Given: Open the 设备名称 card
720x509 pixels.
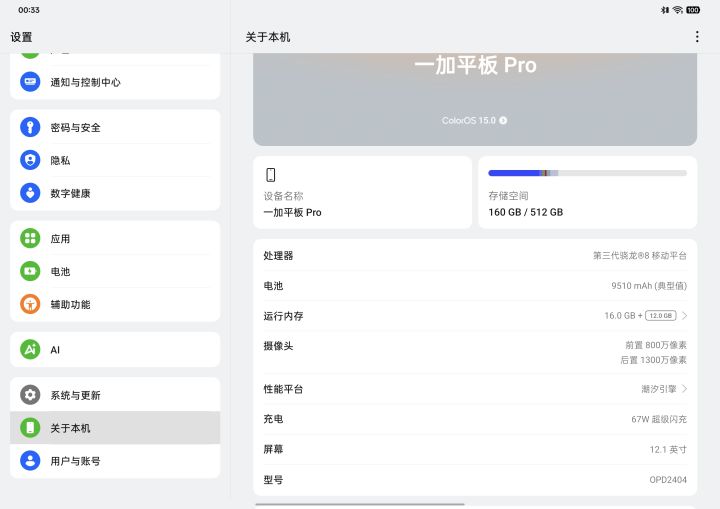Looking at the screenshot, I should pos(362,192).
